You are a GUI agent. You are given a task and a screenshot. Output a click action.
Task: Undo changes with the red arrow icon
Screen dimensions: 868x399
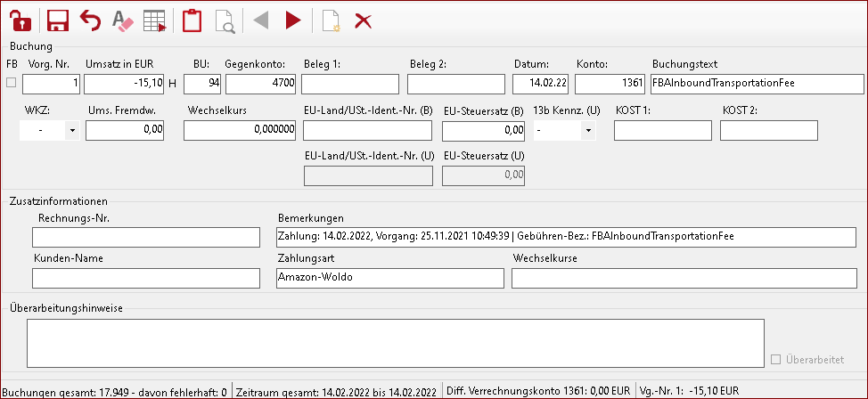(90, 21)
